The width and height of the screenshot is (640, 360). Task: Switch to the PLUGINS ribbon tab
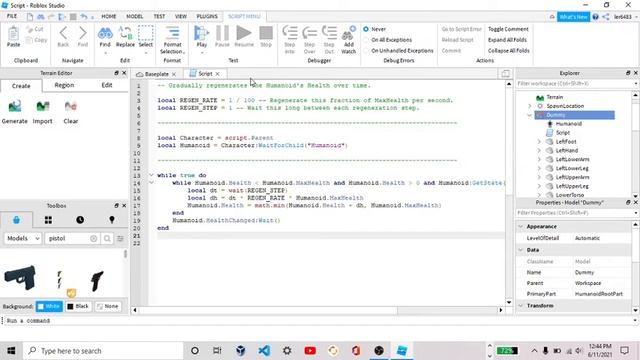pyautogui.click(x=207, y=16)
